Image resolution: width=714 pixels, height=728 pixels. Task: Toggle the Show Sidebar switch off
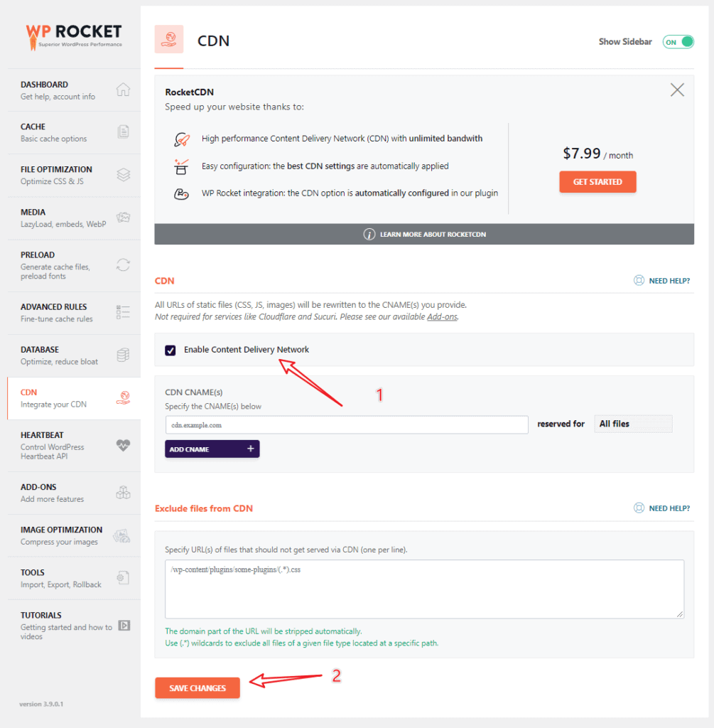[x=678, y=42]
